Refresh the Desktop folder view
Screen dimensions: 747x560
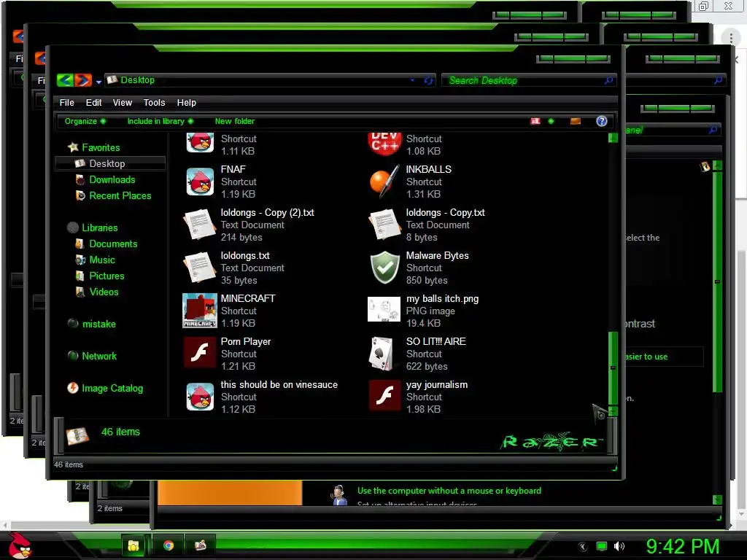pyautogui.click(x=428, y=80)
